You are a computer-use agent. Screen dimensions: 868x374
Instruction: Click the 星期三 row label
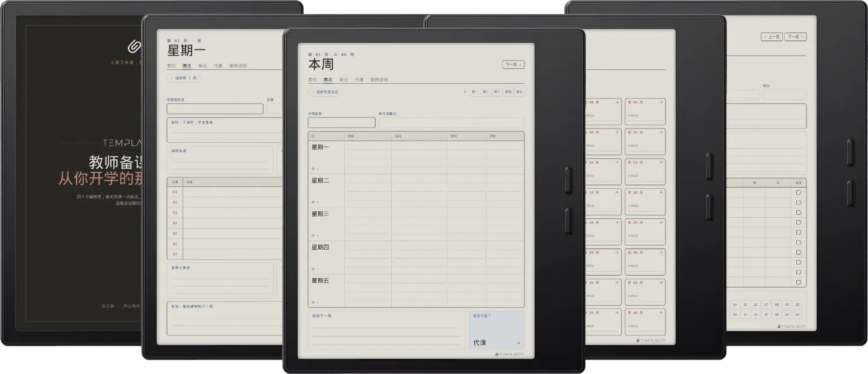click(x=320, y=214)
